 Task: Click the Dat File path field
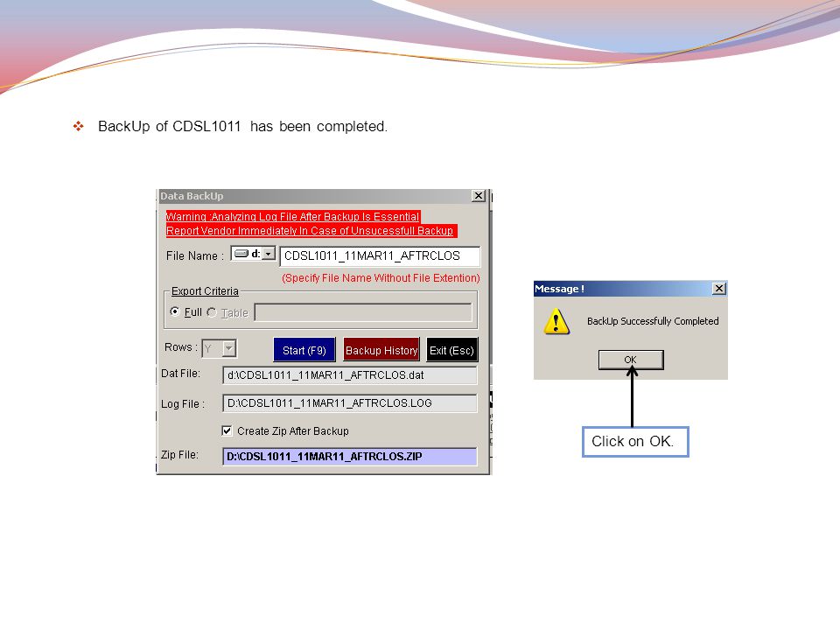pyautogui.click(x=349, y=375)
